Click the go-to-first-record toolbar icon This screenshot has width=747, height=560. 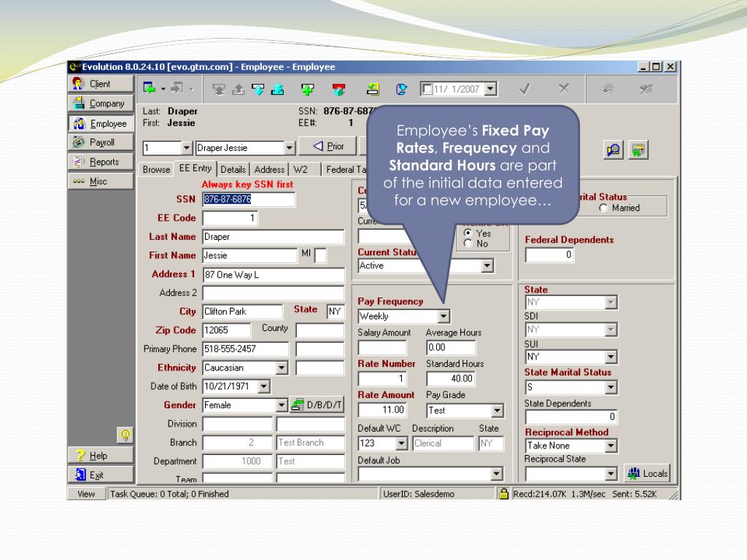pos(219,89)
